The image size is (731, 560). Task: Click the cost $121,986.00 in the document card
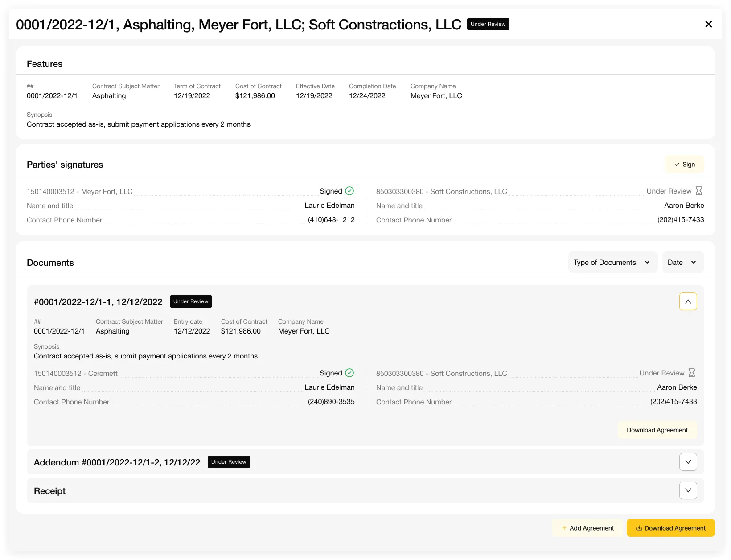(x=241, y=331)
